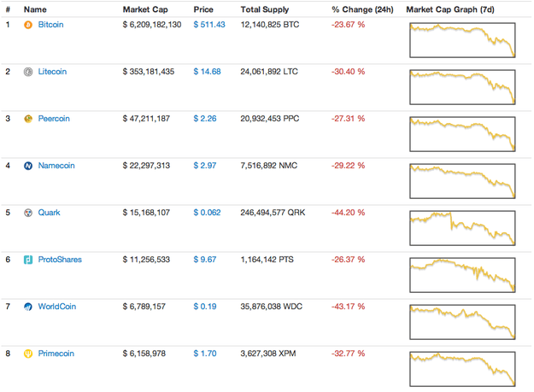Image resolution: width=534 pixels, height=392 pixels.
Task: Open the Peercoin name link
Action: click(x=54, y=119)
